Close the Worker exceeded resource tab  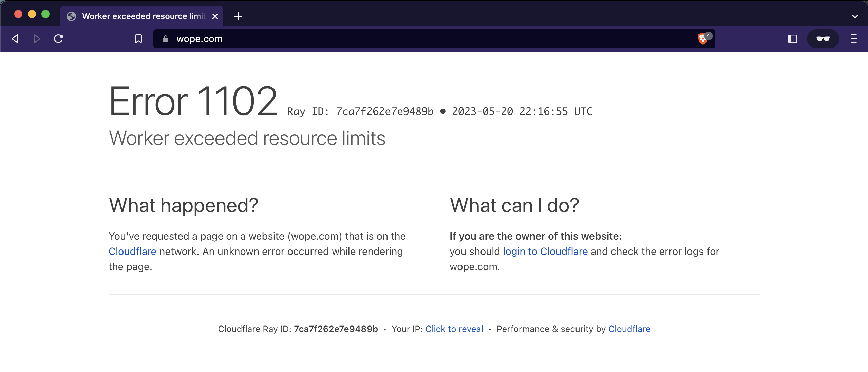pos(215,16)
